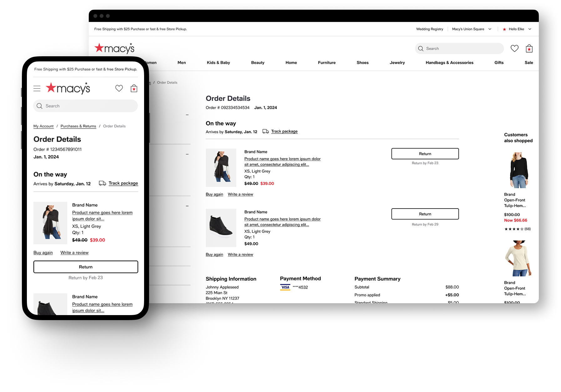Click the Johnny Appleseed shipping name
561x392 pixels.
pyautogui.click(x=222, y=287)
